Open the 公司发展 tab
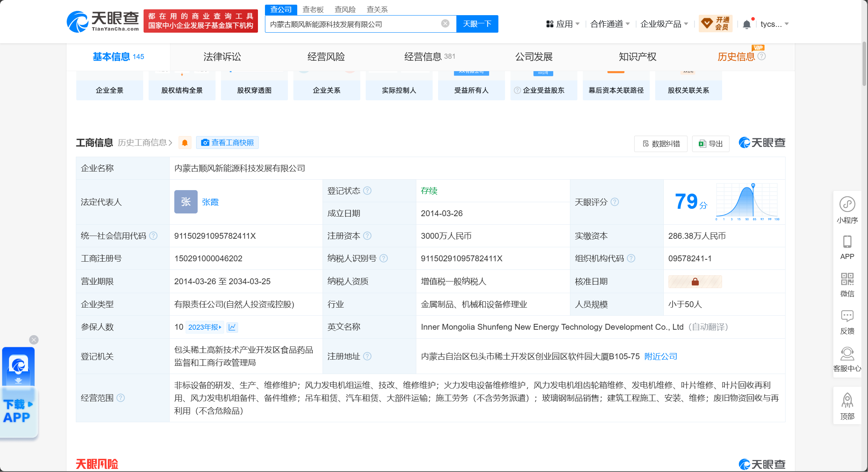Viewport: 868px width, 472px height. pyautogui.click(x=534, y=57)
